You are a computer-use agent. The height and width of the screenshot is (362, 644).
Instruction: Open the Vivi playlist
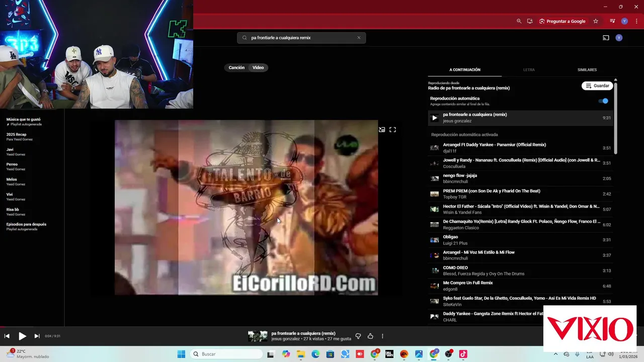pos(16,197)
